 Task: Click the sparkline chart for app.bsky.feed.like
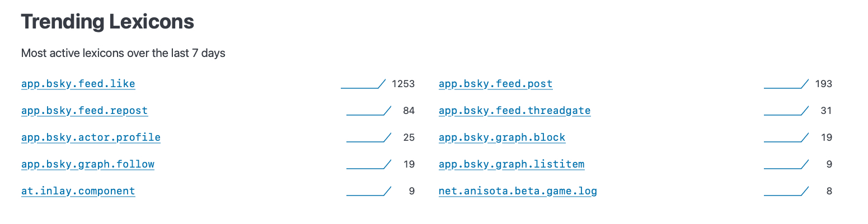[x=363, y=84]
